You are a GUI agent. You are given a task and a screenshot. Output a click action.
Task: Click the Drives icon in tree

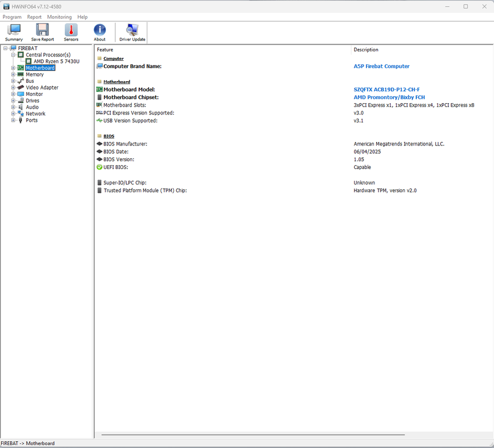tap(20, 100)
